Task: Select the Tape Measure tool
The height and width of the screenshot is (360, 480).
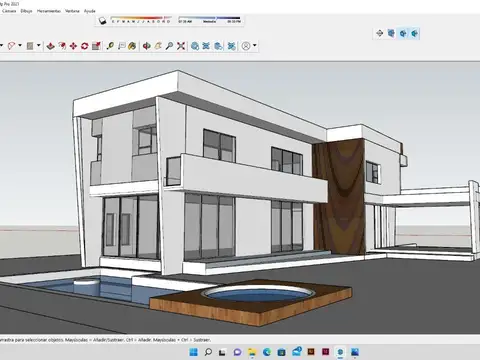Action: click(x=110, y=46)
